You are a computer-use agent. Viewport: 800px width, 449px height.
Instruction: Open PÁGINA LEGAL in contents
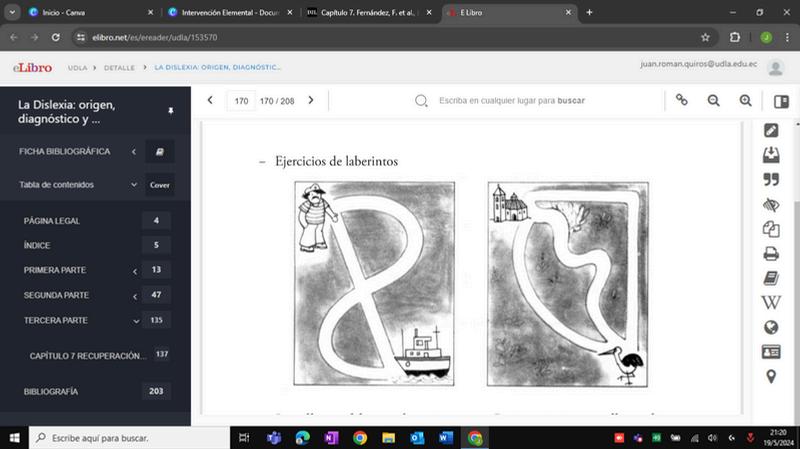[x=52, y=221]
